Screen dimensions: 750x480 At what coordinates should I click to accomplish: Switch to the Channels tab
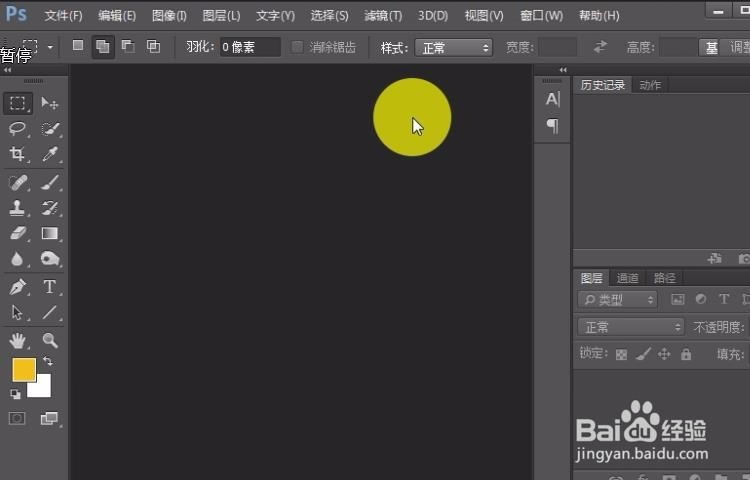click(x=627, y=278)
